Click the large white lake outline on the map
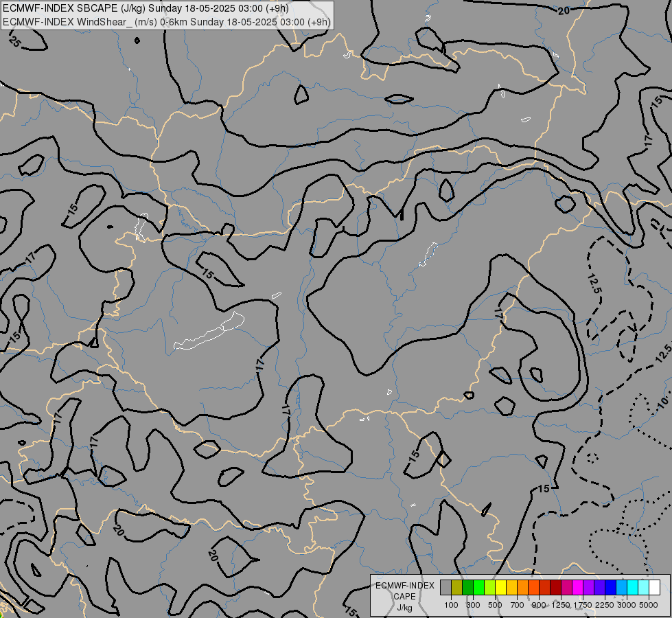The width and height of the screenshot is (672, 618). [209, 331]
